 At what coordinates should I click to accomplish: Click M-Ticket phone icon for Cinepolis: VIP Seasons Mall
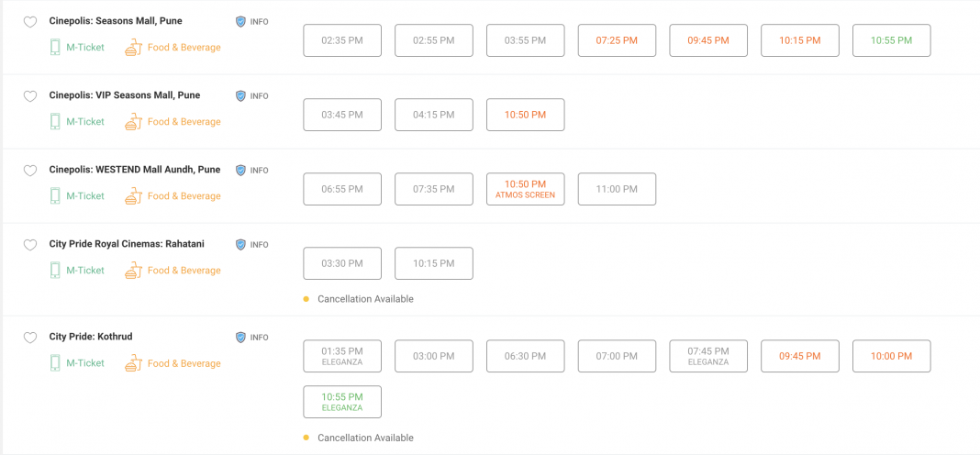(x=55, y=121)
